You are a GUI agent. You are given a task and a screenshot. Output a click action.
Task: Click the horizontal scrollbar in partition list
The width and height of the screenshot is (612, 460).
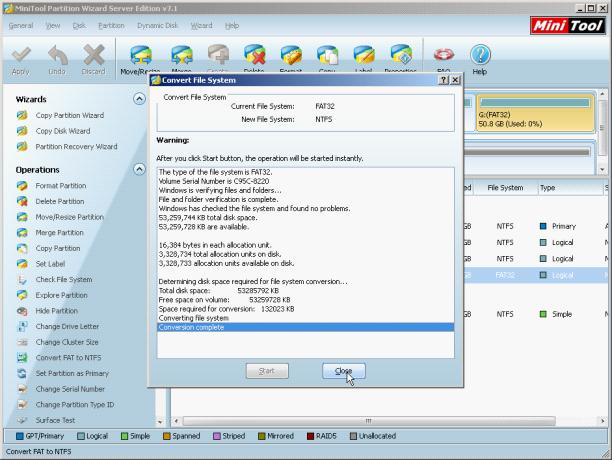368,421
